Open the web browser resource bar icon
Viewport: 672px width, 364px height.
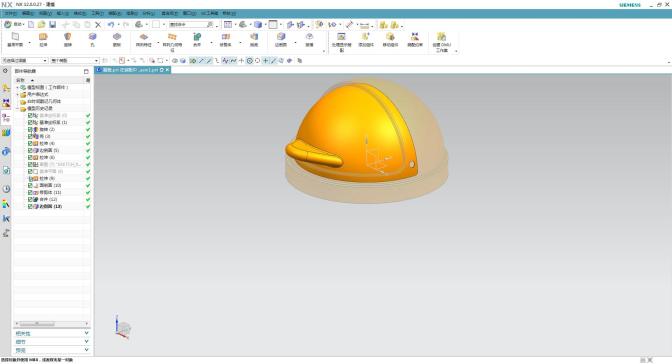(6, 151)
